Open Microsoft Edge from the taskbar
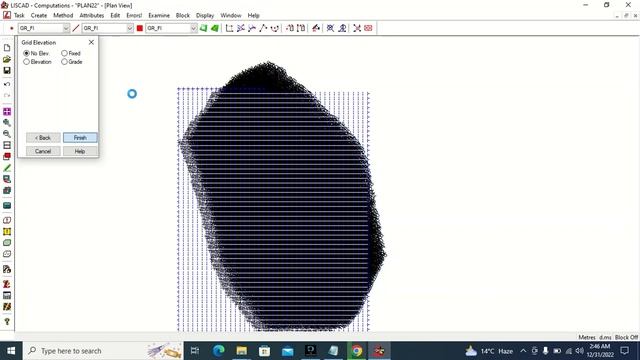Image resolution: width=640 pixels, height=360 pixels. 219,351
